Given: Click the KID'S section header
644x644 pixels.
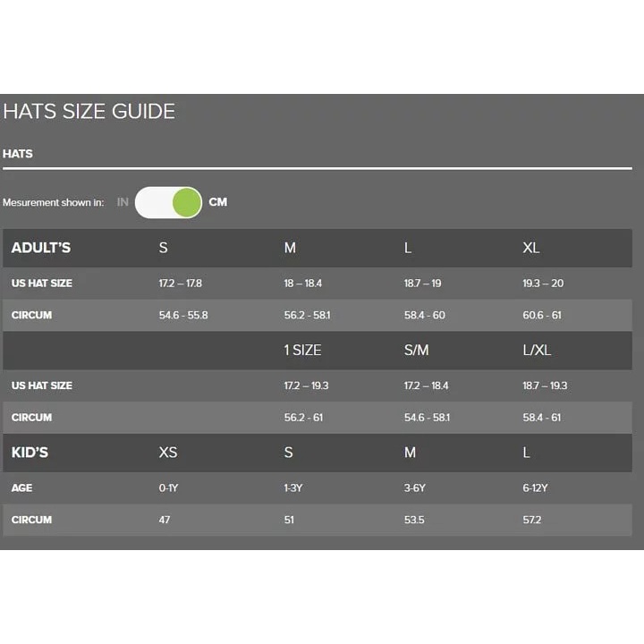Looking at the screenshot, I should 30,453.
